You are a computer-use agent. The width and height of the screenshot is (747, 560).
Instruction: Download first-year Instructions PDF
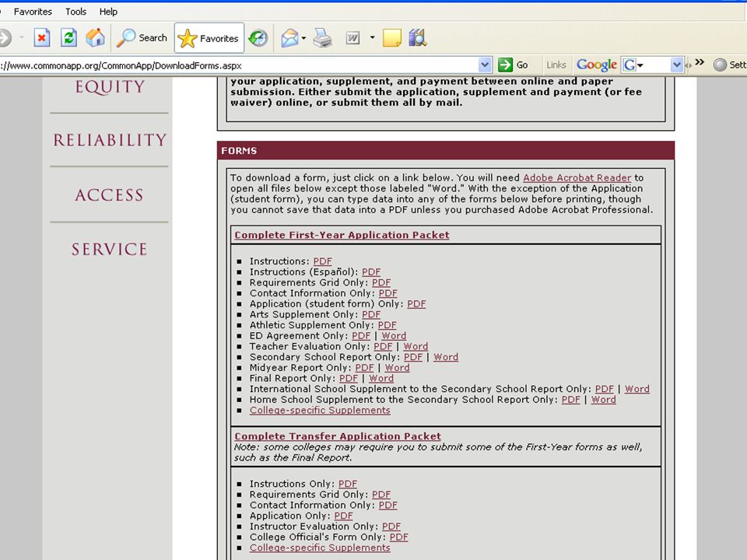322,261
